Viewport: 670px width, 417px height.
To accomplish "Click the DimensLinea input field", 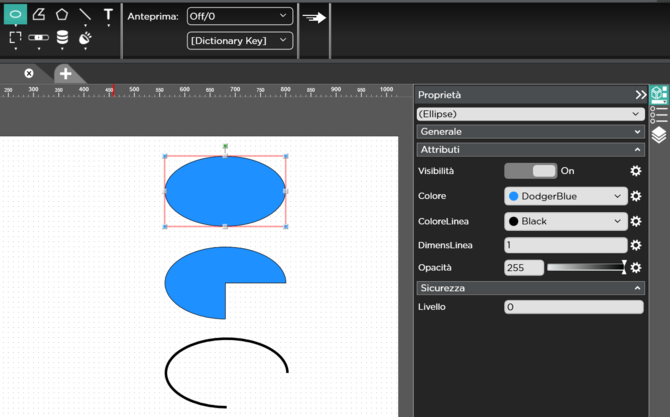I will (x=565, y=245).
